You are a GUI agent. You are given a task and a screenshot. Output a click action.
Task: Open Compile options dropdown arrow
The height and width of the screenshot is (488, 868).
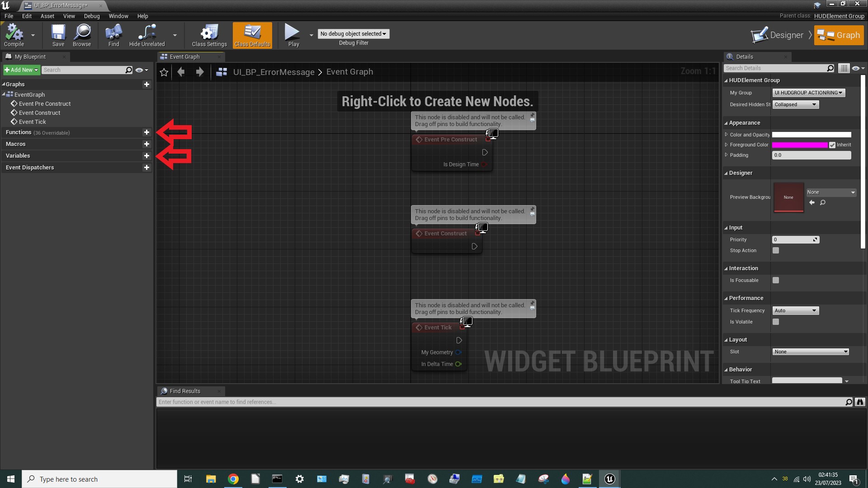point(33,35)
